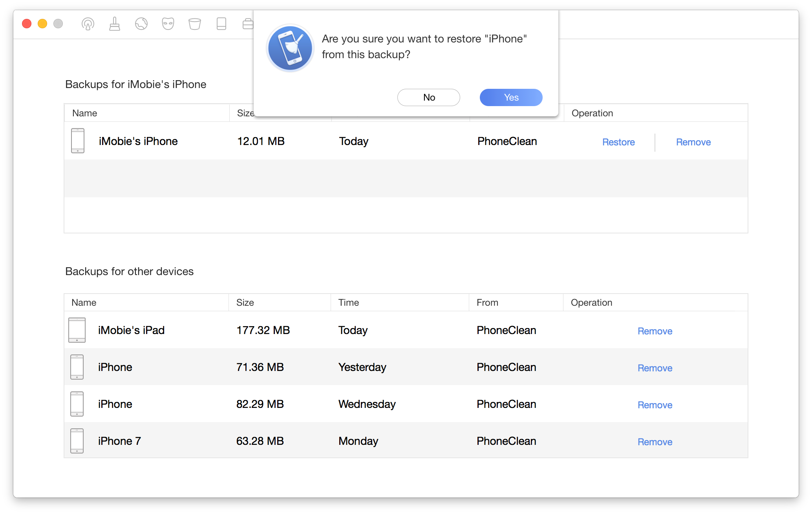
Task: Click the "Yesterday" time cell
Action: pyautogui.click(x=362, y=367)
